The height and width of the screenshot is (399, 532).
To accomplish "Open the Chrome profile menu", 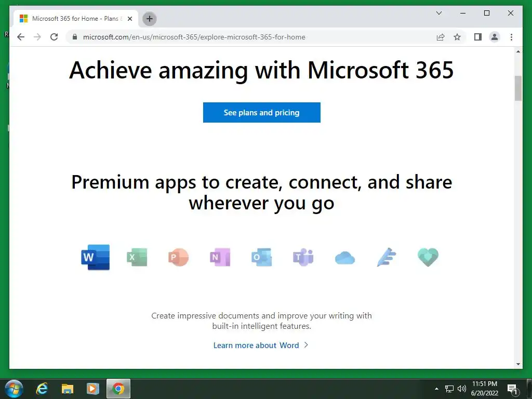I will click(x=495, y=37).
